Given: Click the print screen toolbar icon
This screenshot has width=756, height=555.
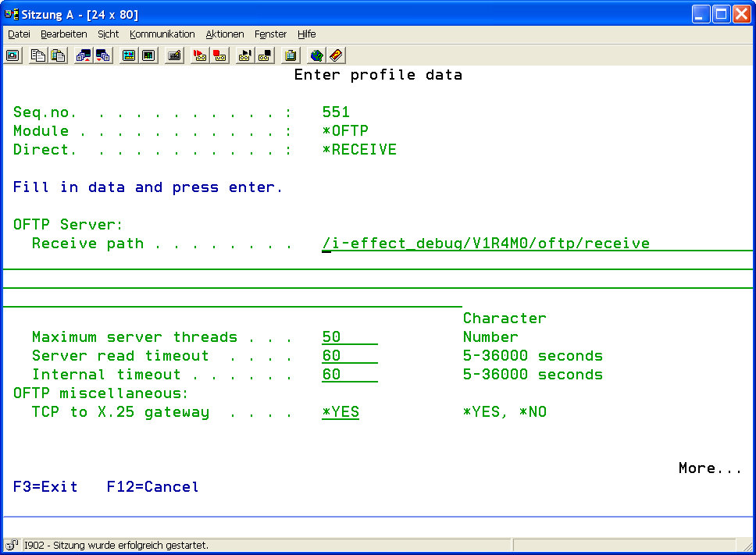Looking at the screenshot, I should click(x=12, y=55).
